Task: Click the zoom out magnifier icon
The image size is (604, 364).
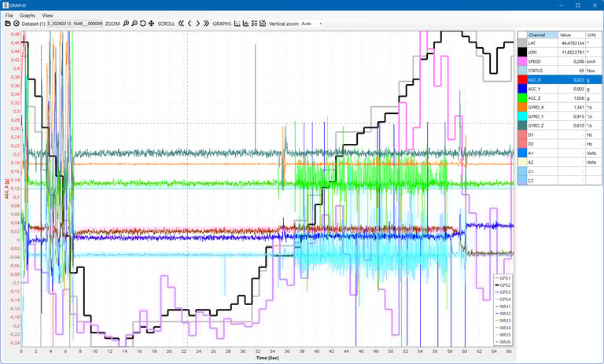Action: [x=135, y=24]
